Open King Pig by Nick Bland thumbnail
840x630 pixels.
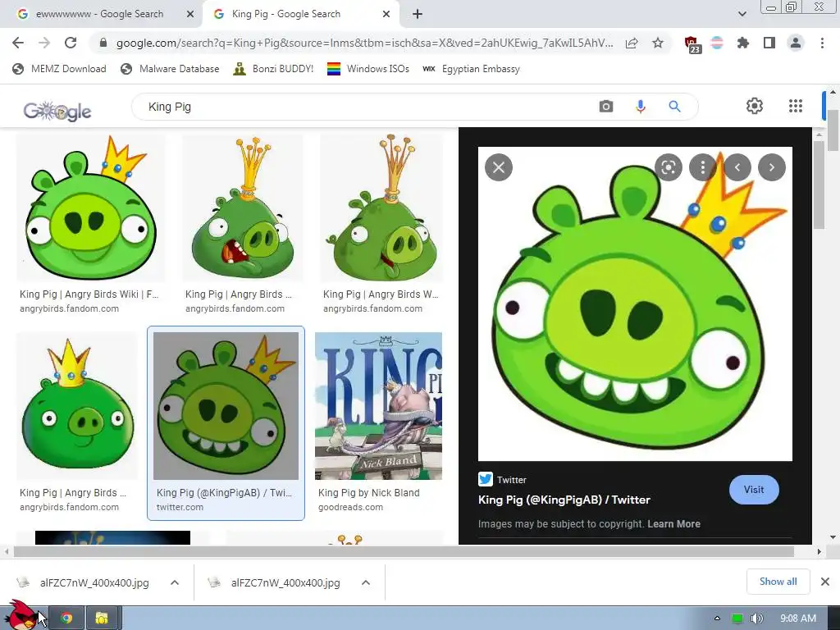[379, 406]
